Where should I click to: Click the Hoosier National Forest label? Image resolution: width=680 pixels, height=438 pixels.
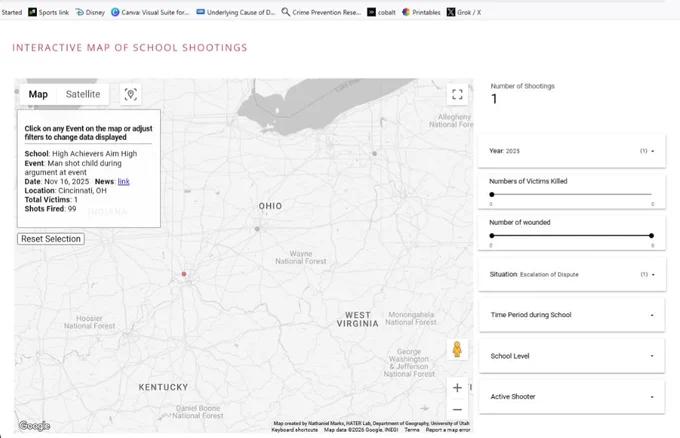pos(90,322)
